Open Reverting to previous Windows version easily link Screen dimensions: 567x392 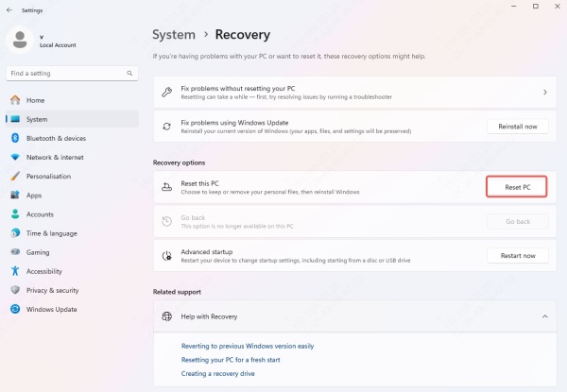248,346
